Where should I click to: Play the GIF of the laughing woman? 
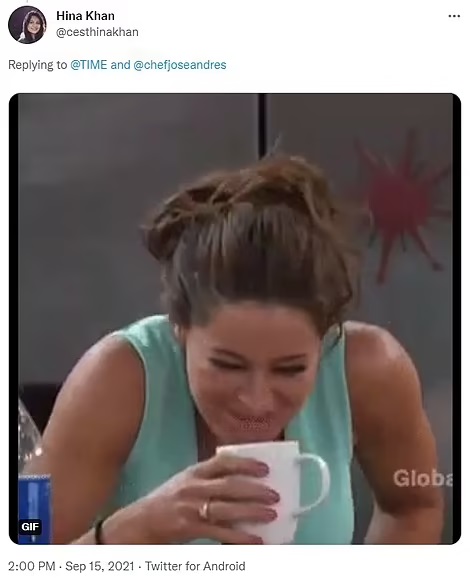[235, 319]
